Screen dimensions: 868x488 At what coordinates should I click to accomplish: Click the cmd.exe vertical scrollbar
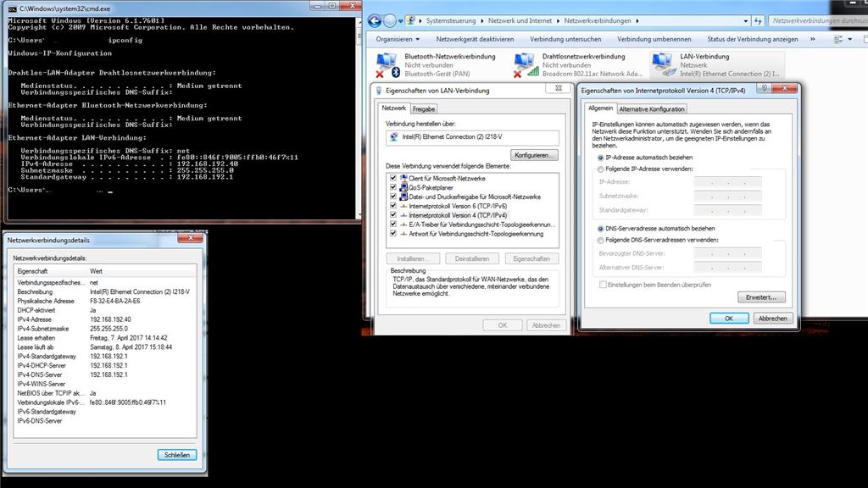pos(359,118)
